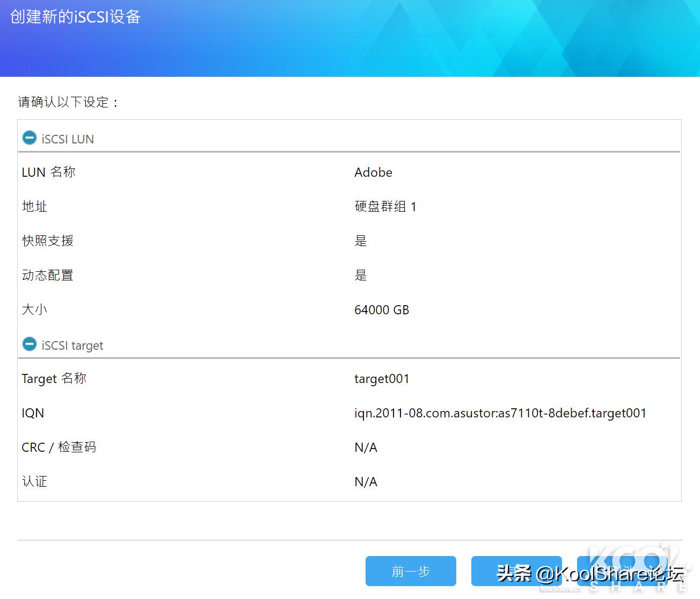Click the 快照支援 value 是
The image size is (700, 599).
tap(361, 241)
